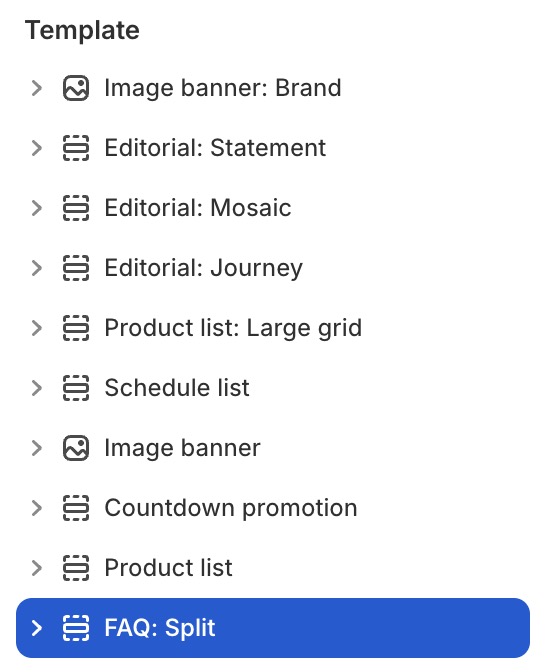Click the Image banner: Brand section icon

(76, 88)
